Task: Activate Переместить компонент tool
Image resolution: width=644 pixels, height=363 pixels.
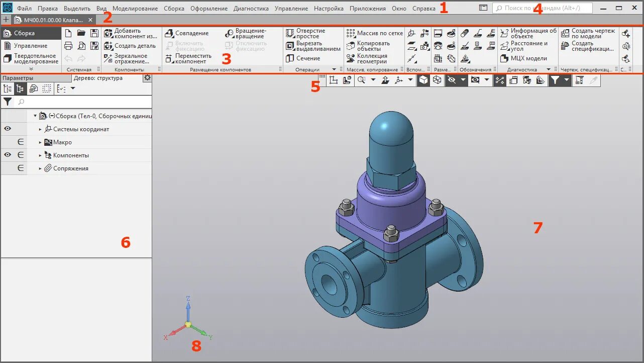Action: coord(188,58)
